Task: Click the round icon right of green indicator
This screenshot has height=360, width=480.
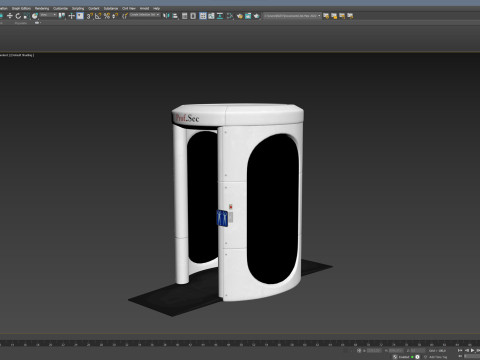Action: [x=417, y=357]
